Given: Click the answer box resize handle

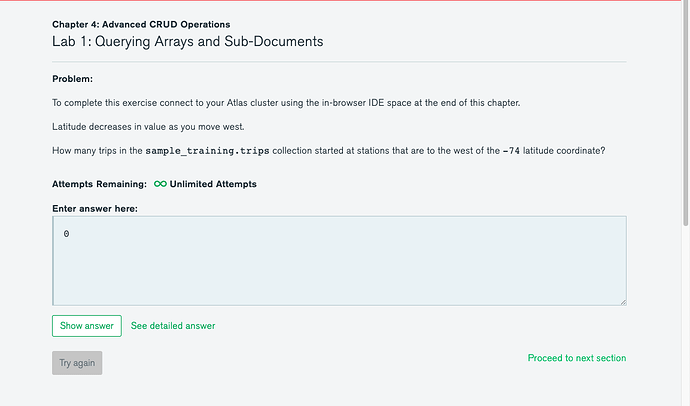Looking at the screenshot, I should pos(622,301).
